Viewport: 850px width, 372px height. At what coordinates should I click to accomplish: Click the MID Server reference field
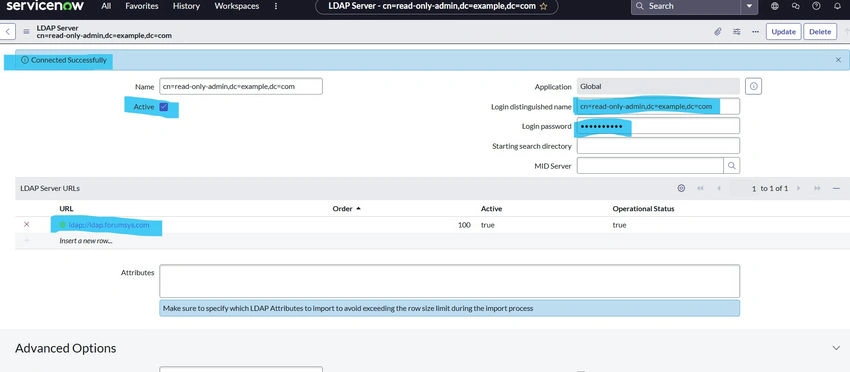pos(650,166)
